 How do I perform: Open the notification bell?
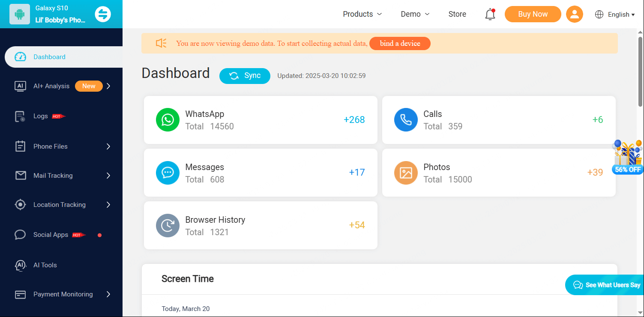coord(490,14)
